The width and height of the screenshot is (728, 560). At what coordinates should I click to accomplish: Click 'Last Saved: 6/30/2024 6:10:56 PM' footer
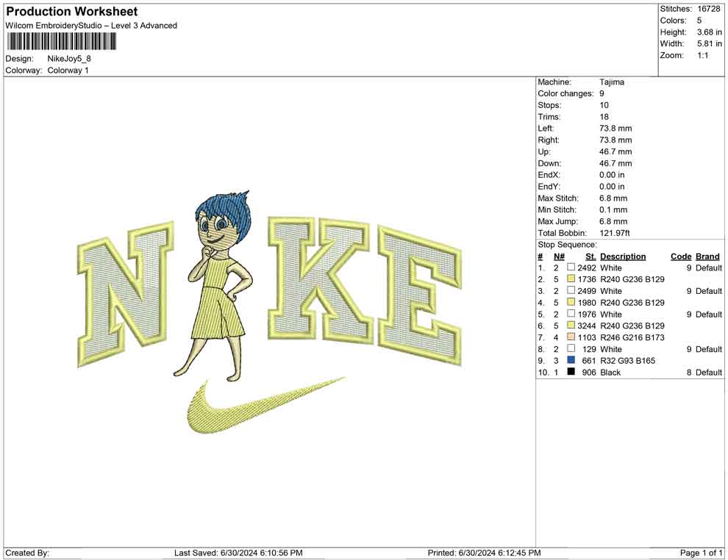[238, 553]
